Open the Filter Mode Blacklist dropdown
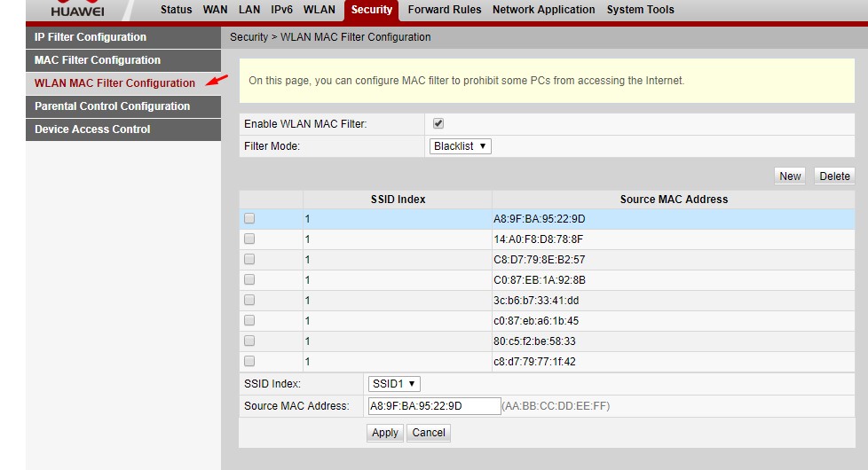The image size is (868, 470). [x=460, y=146]
